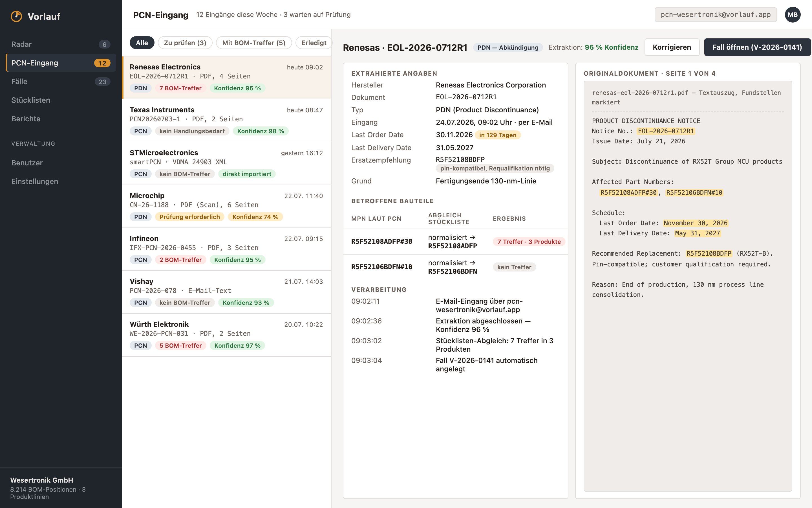Select PCN-Eingang in the sidebar
This screenshot has height=508, width=812.
coord(61,63)
